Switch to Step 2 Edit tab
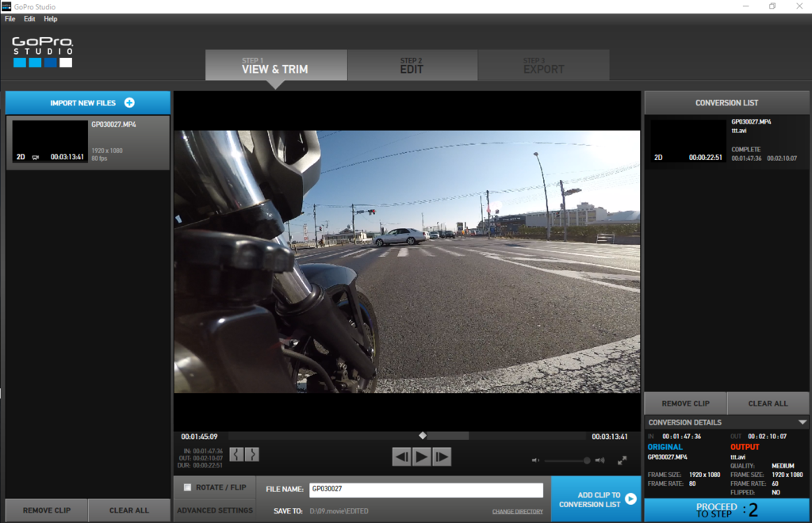 (412, 66)
